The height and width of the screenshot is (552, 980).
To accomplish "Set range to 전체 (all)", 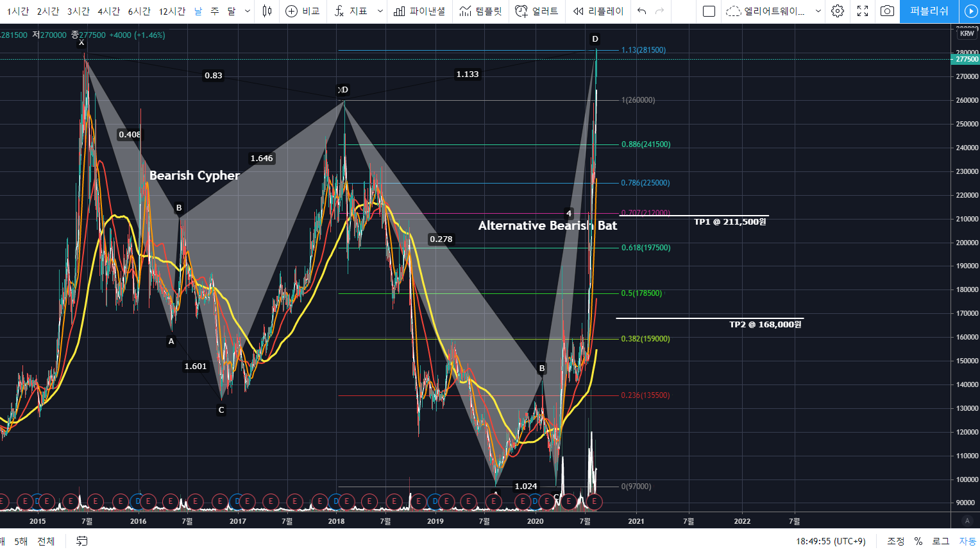I will tap(46, 541).
